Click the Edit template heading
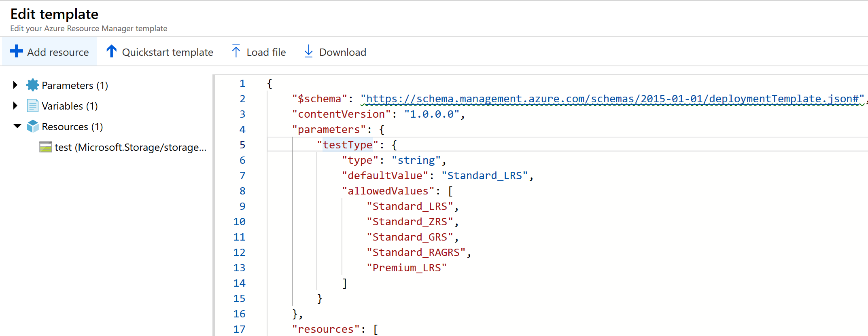 pos(54,14)
